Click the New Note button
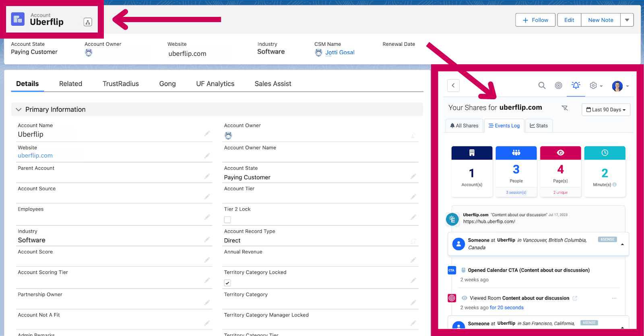Screen dimensions: 644x336 pyautogui.click(x=601, y=20)
